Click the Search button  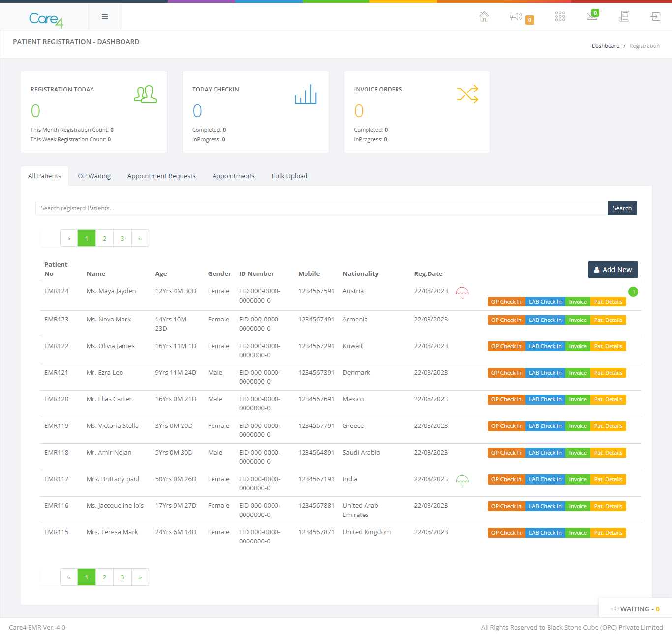pos(622,208)
